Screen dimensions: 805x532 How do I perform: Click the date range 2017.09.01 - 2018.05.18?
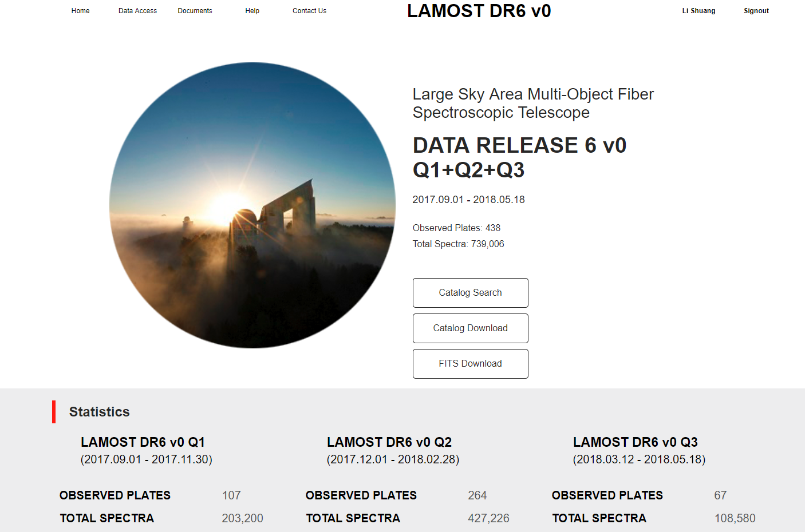(469, 200)
